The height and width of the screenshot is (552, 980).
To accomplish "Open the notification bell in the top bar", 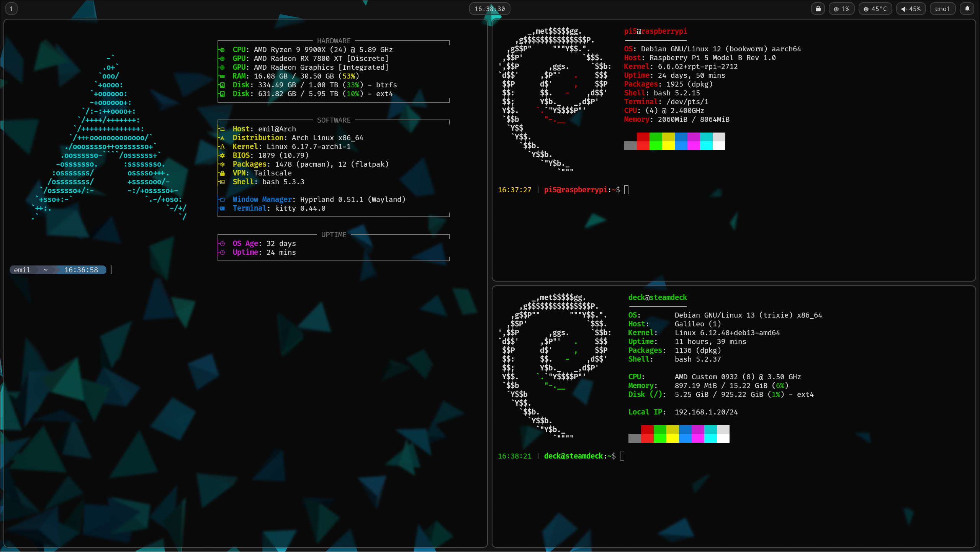I will click(967, 9).
